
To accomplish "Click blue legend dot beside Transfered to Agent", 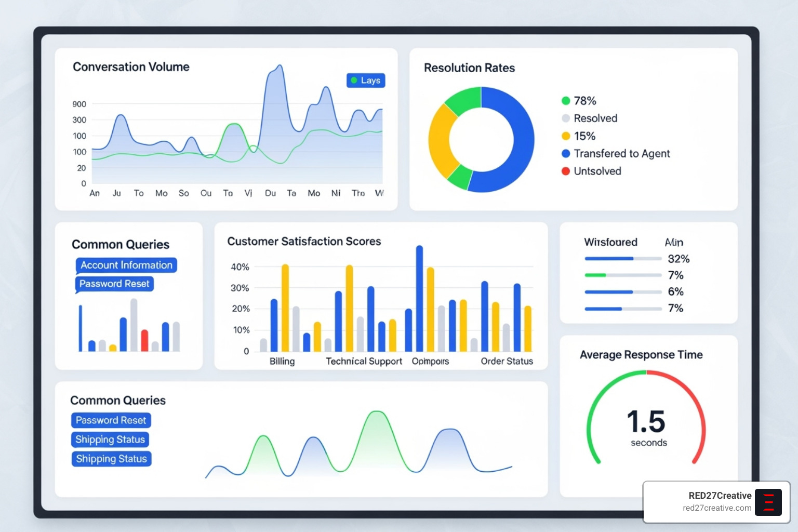I will pyautogui.click(x=566, y=154).
